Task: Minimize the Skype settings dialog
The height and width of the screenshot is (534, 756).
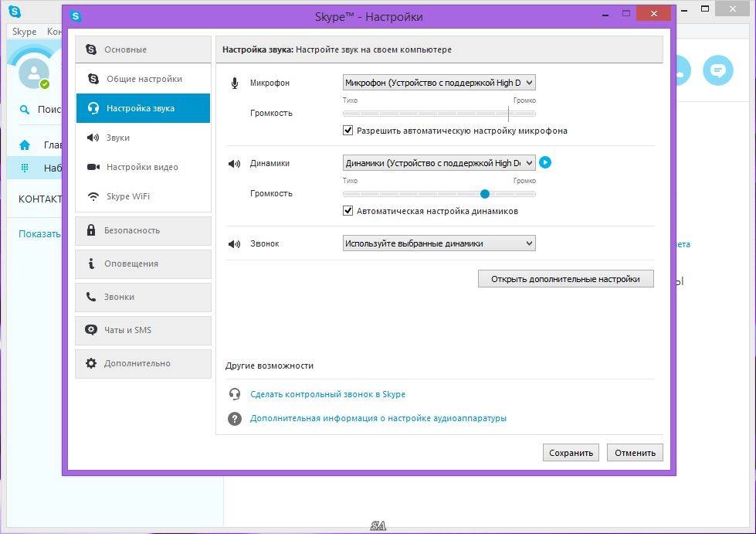Action: [x=605, y=15]
